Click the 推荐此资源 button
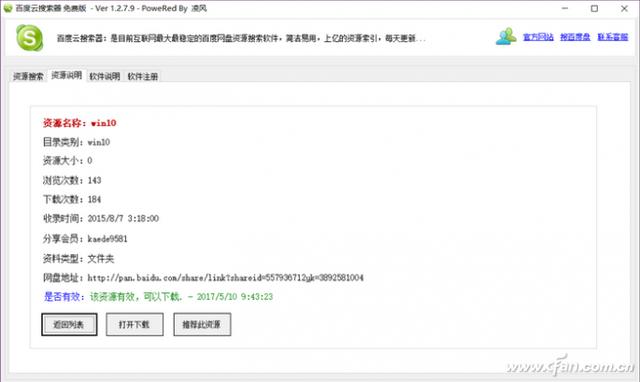Image resolution: width=640 pixels, height=382 pixels. (x=202, y=324)
